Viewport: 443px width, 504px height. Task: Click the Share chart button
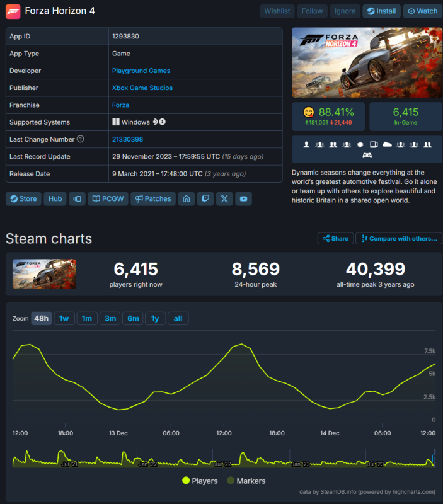pos(336,239)
